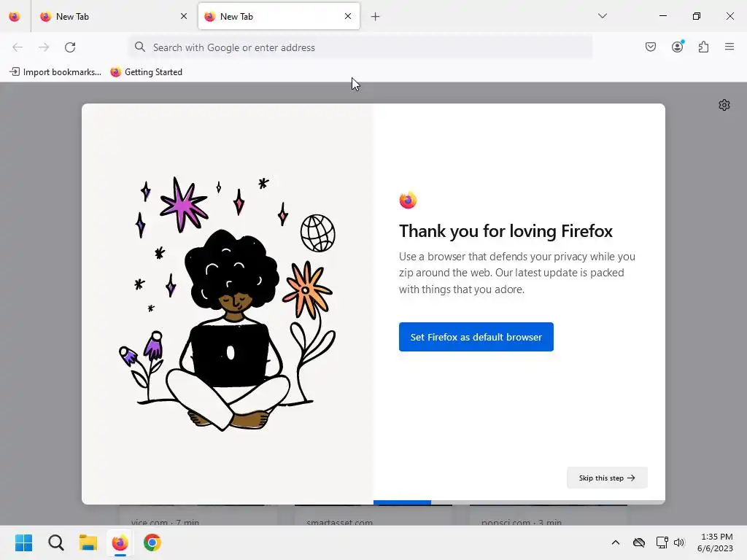Go back one page
This screenshot has width=747, height=560.
tap(18, 47)
